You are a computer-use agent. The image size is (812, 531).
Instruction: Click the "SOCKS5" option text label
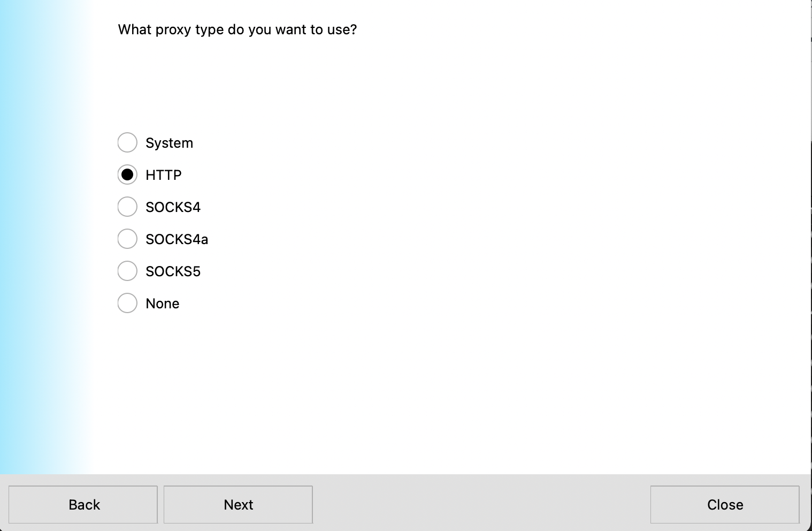[173, 271]
